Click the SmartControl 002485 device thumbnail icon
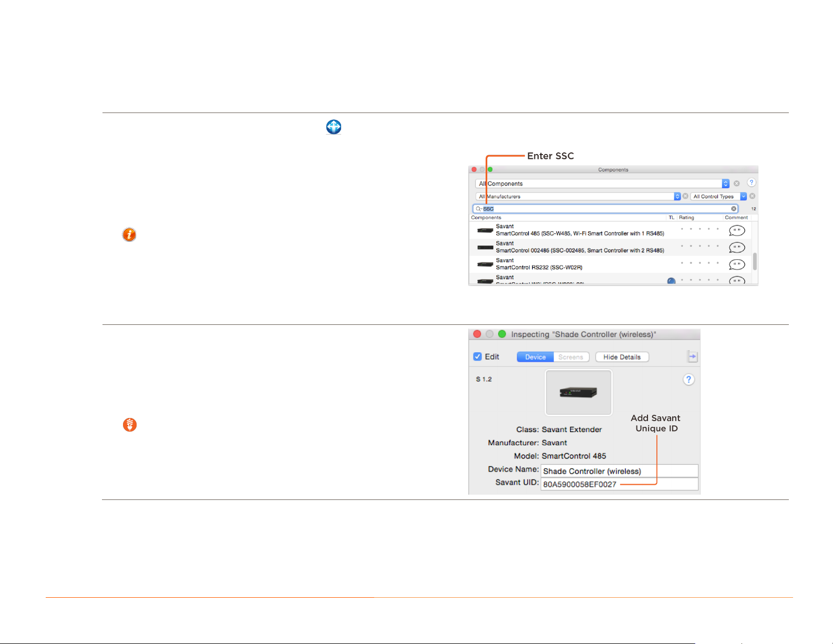 coord(485,247)
